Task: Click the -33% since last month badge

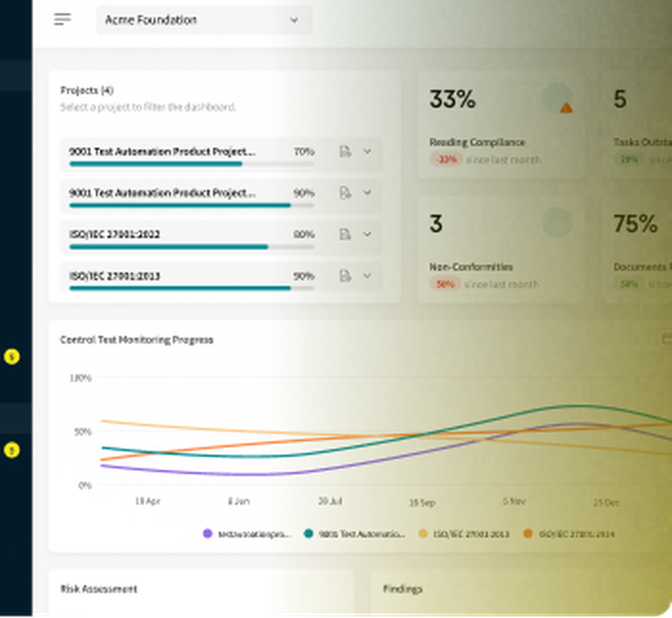Action: point(445,159)
